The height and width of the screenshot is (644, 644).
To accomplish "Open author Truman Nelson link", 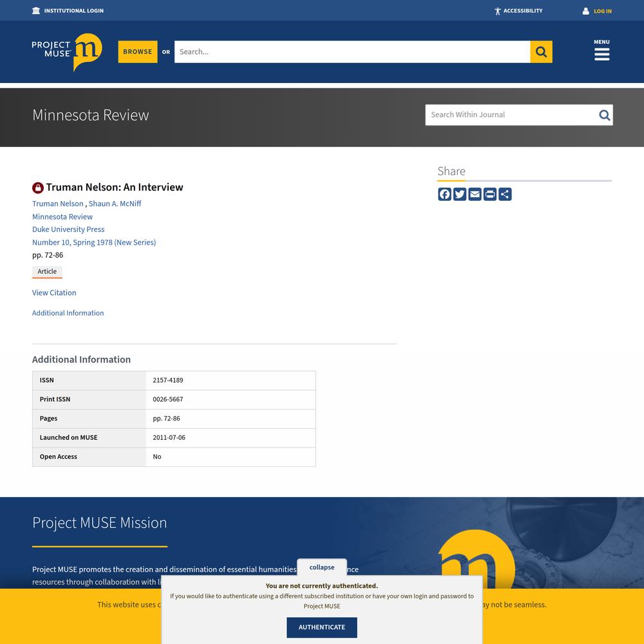I will 58,204.
